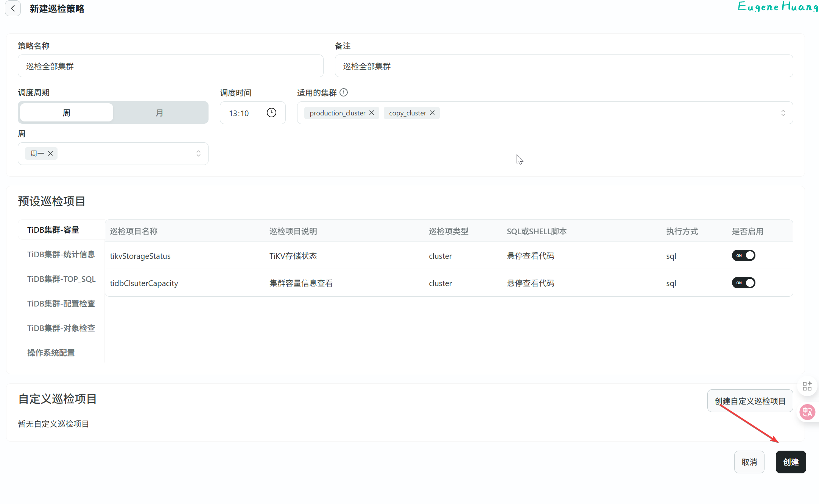Click the 创建 submit button
819x504 pixels.
coord(791,462)
